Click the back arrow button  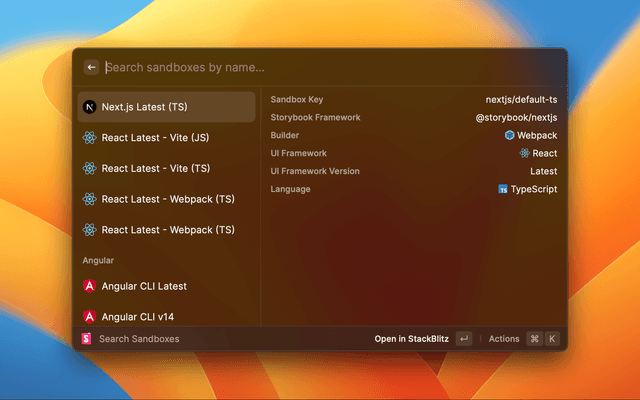point(91,67)
